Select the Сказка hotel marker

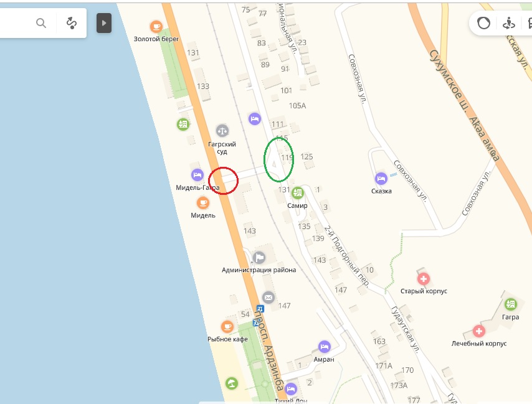tap(381, 178)
